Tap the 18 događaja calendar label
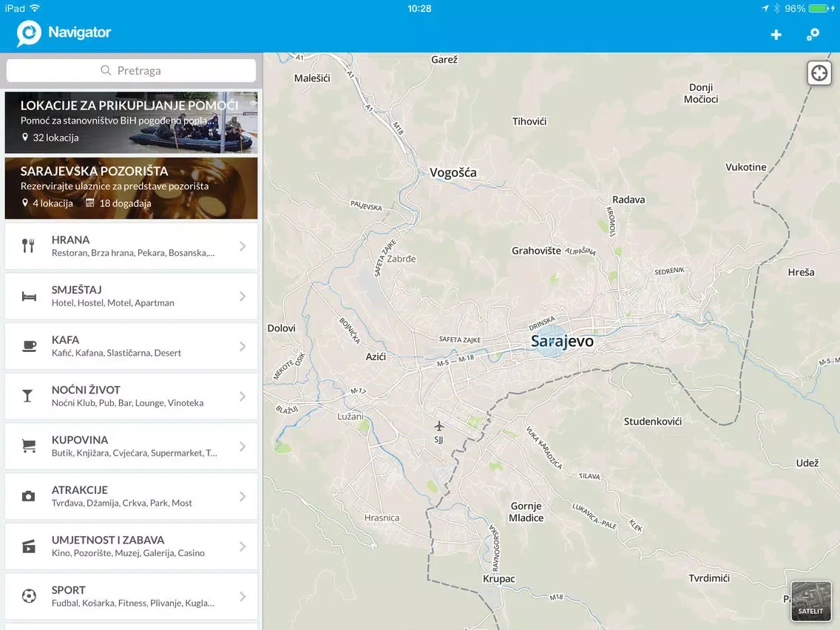The height and width of the screenshot is (630, 840). pos(118,203)
